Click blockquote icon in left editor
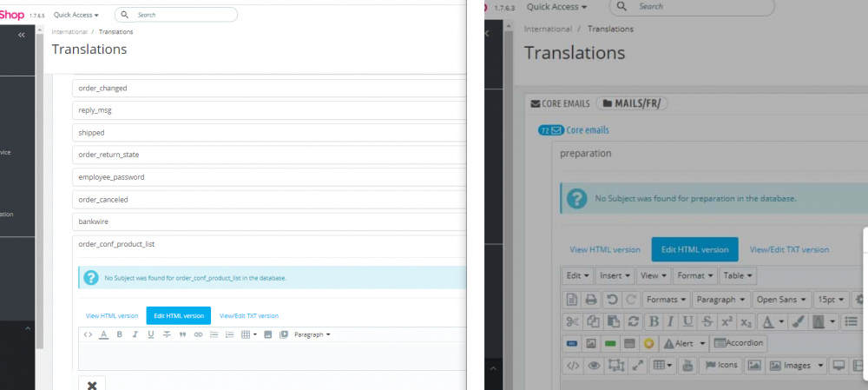The height and width of the screenshot is (390, 868). click(x=182, y=334)
